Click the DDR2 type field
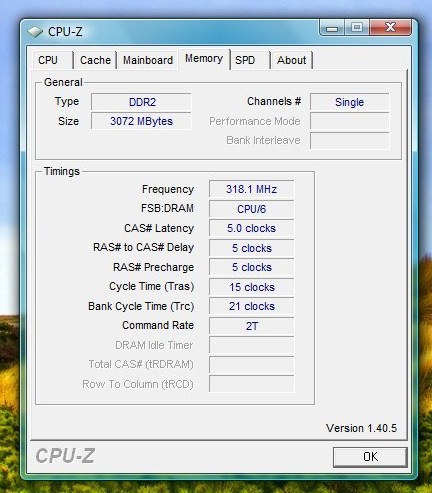 141,102
